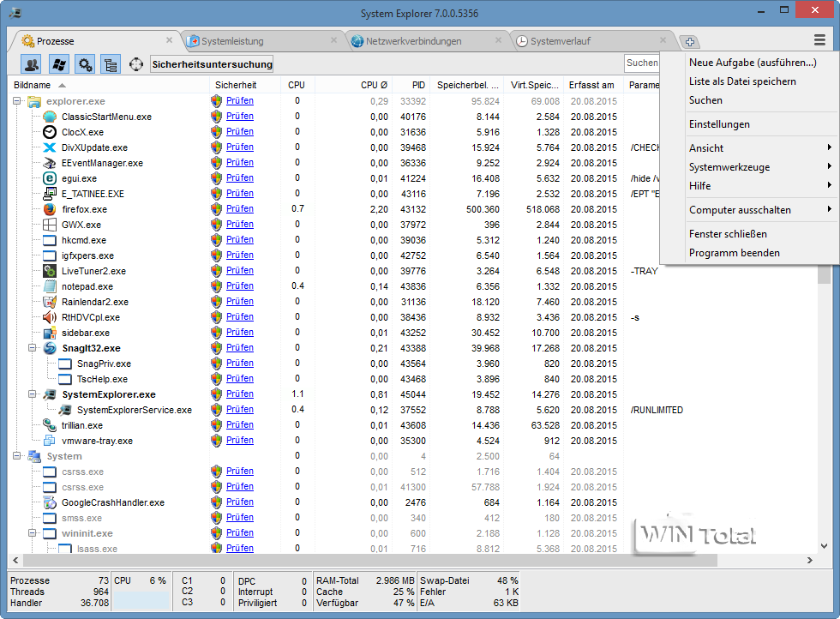Image resolution: width=840 pixels, height=619 pixels.
Task: Switch to the Netzwerkverbindungen tab
Action: 413,41
